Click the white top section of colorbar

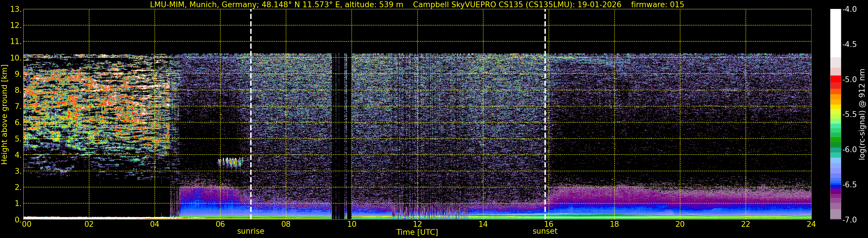tap(835, 33)
